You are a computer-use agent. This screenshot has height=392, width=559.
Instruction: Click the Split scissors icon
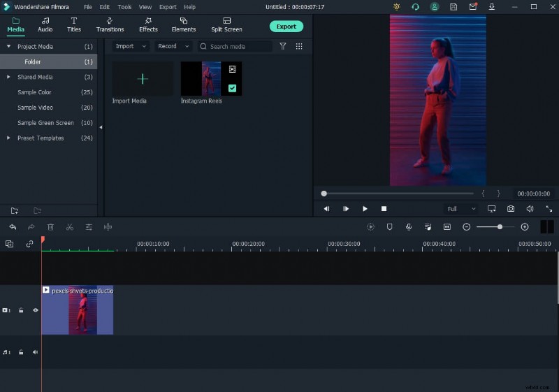69,226
